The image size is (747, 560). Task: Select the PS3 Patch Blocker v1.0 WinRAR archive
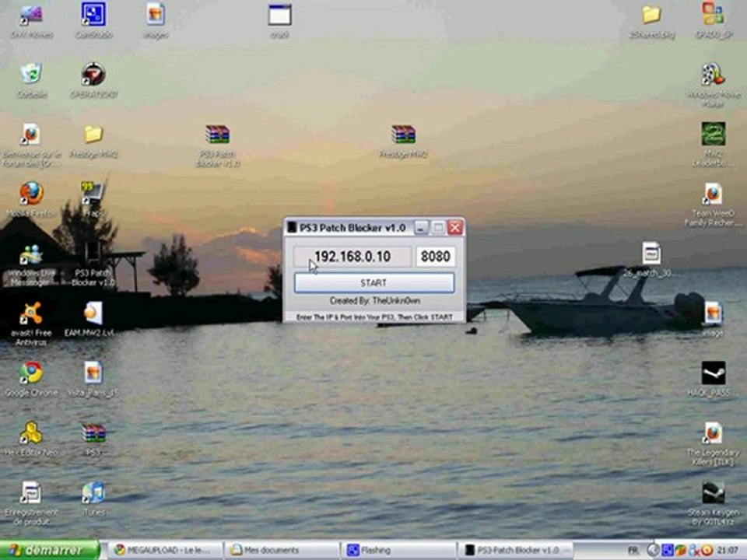pyautogui.click(x=218, y=145)
